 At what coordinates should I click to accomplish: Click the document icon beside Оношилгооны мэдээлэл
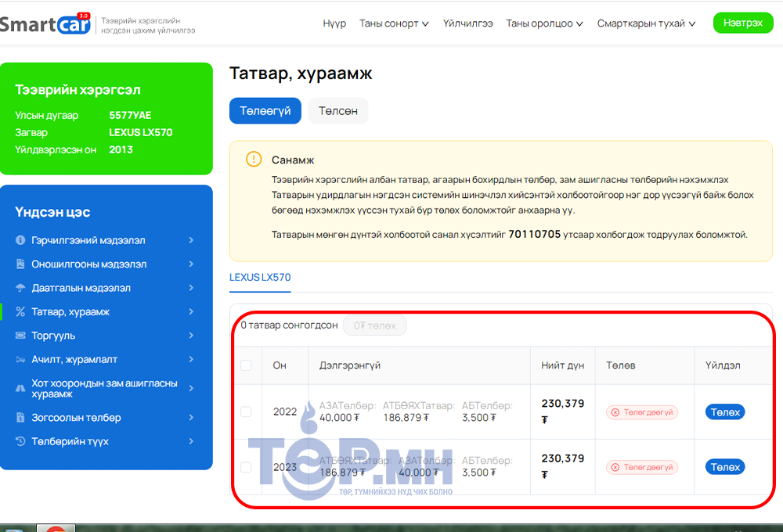coord(20,264)
